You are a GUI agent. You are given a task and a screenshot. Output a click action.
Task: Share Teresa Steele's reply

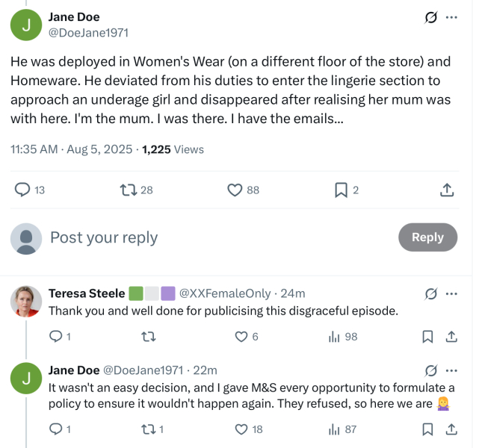tap(451, 337)
